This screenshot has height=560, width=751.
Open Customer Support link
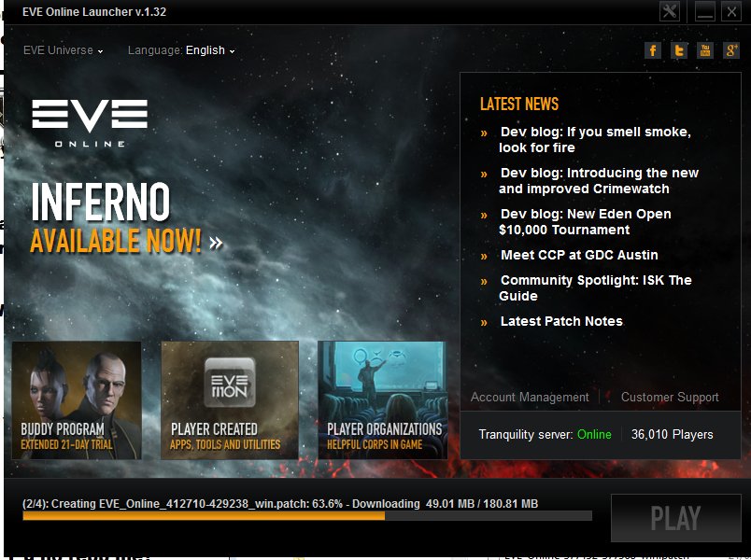point(670,397)
